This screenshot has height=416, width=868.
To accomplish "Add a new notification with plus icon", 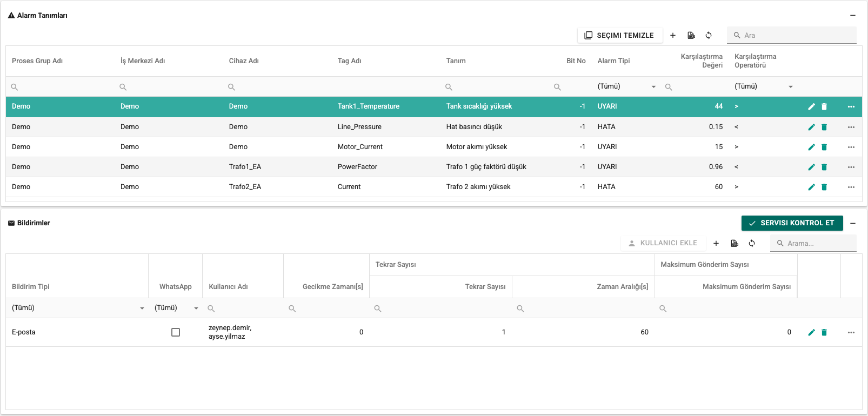I will click(x=716, y=243).
